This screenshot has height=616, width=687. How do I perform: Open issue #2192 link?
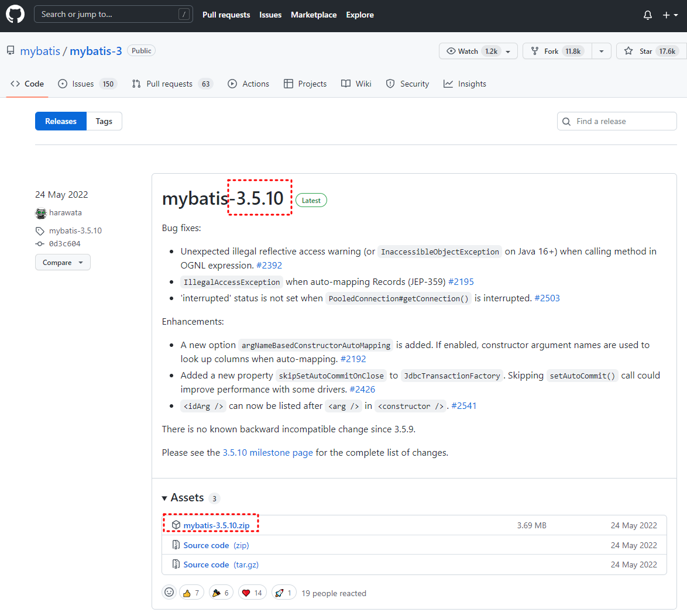tap(353, 359)
